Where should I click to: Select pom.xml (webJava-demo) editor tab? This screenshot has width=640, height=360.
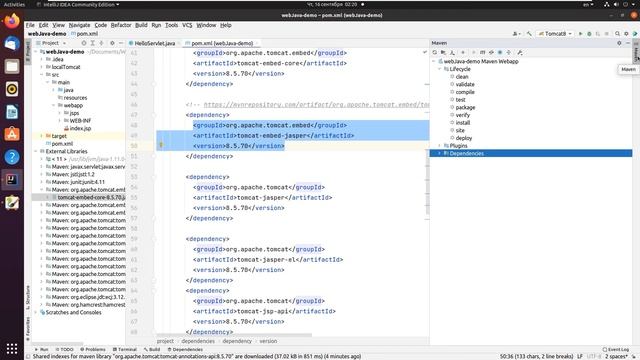pyautogui.click(x=222, y=43)
